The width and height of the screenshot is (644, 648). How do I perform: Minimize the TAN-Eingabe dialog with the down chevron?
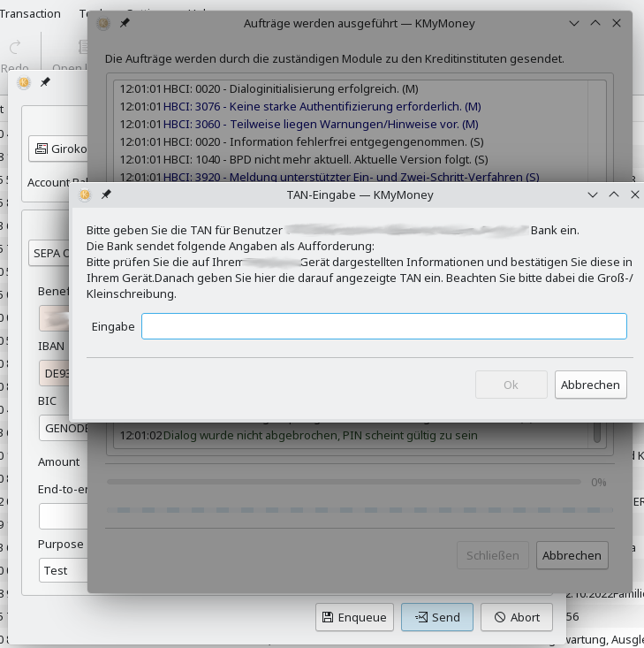[593, 194]
